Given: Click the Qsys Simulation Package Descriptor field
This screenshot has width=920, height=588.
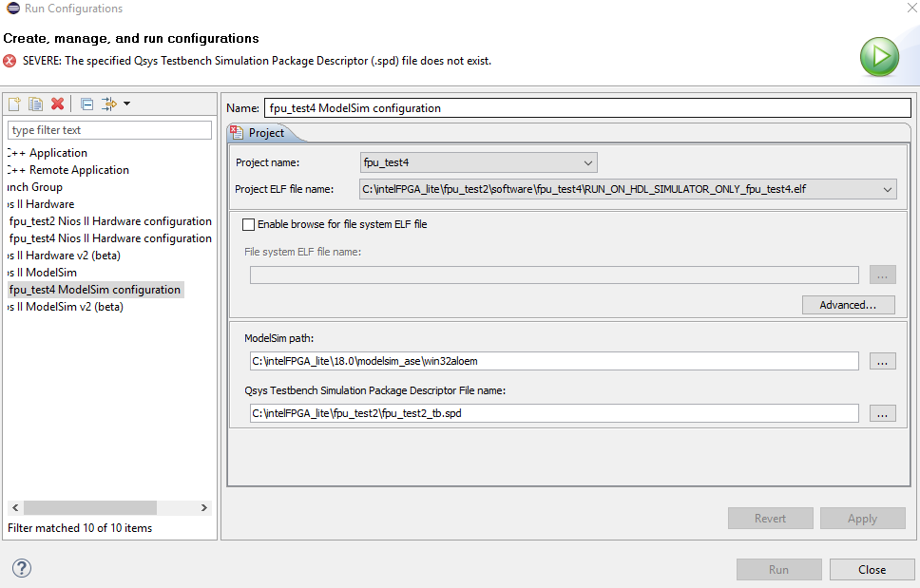Looking at the screenshot, I should (x=554, y=413).
